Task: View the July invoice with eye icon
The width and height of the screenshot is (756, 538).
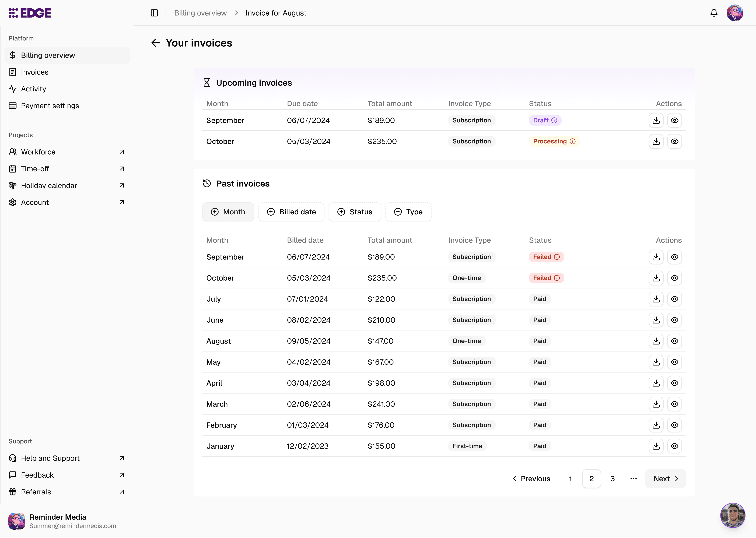Action: [x=674, y=299]
